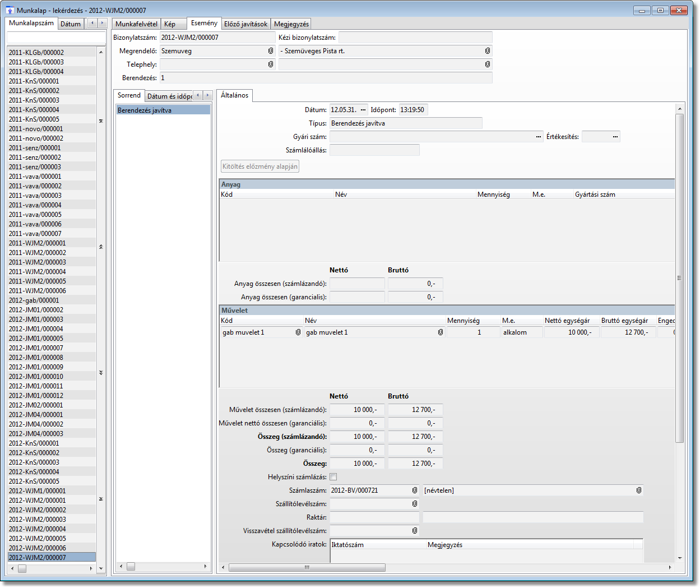The image size is (700, 588).
Task: Open the Dátum date picker ellipsis
Action: pos(363,110)
